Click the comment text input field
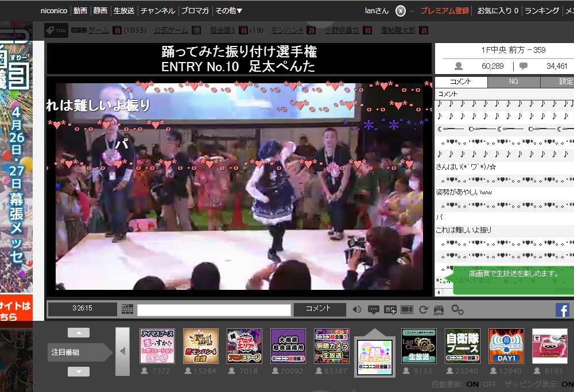 tap(214, 310)
